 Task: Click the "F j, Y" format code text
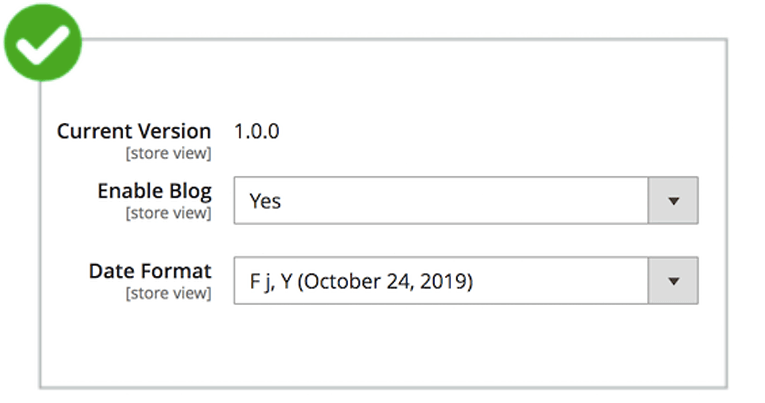270,282
